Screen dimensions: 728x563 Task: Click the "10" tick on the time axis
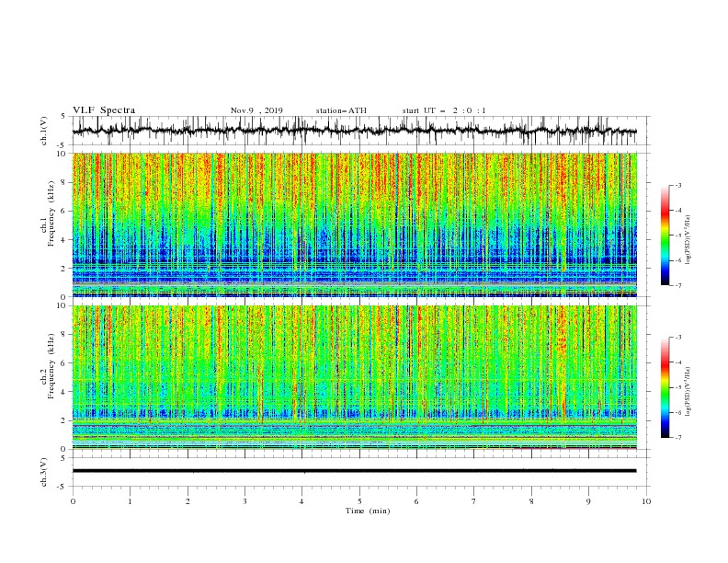click(x=646, y=501)
